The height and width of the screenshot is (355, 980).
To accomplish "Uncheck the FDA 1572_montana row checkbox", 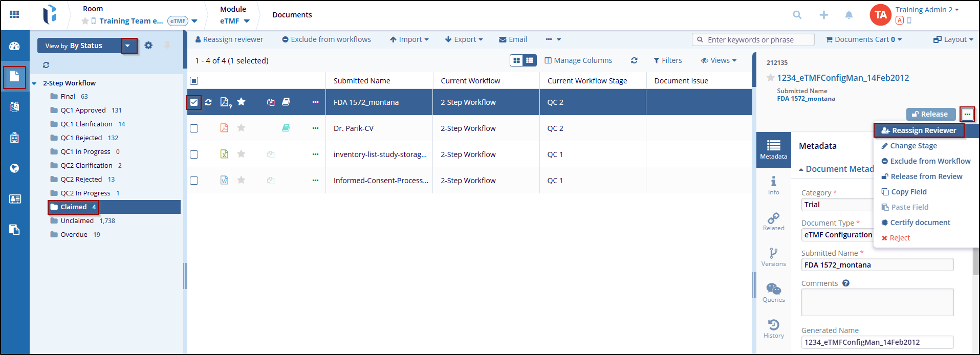I will tap(194, 102).
